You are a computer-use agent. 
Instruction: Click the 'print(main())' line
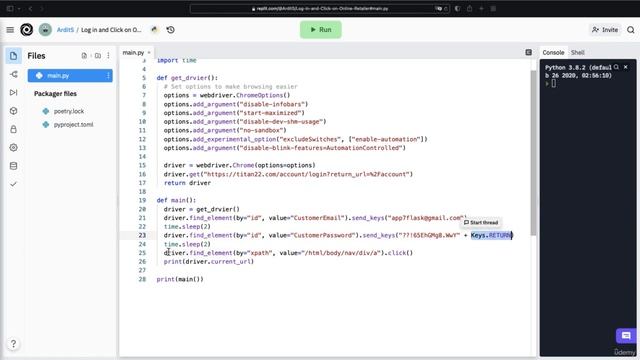[180, 280]
